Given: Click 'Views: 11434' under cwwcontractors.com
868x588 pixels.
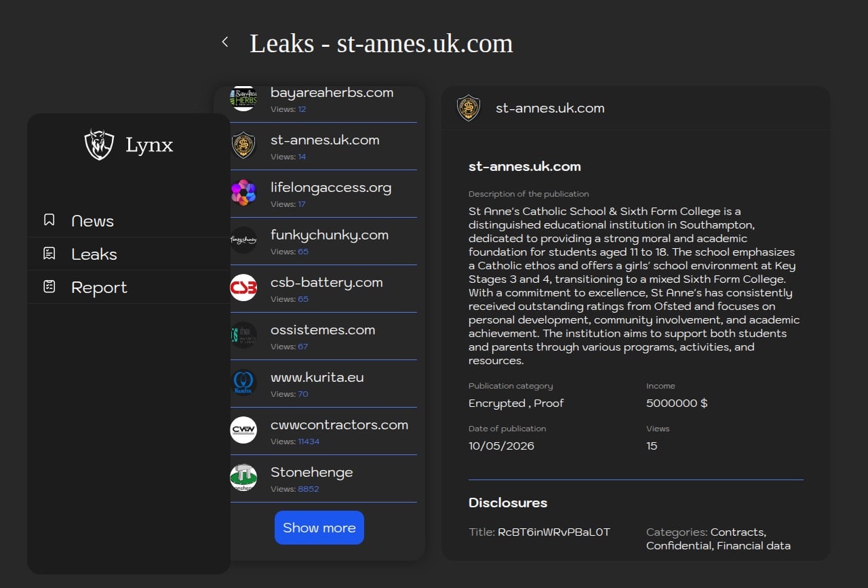Looking at the screenshot, I should point(295,442).
